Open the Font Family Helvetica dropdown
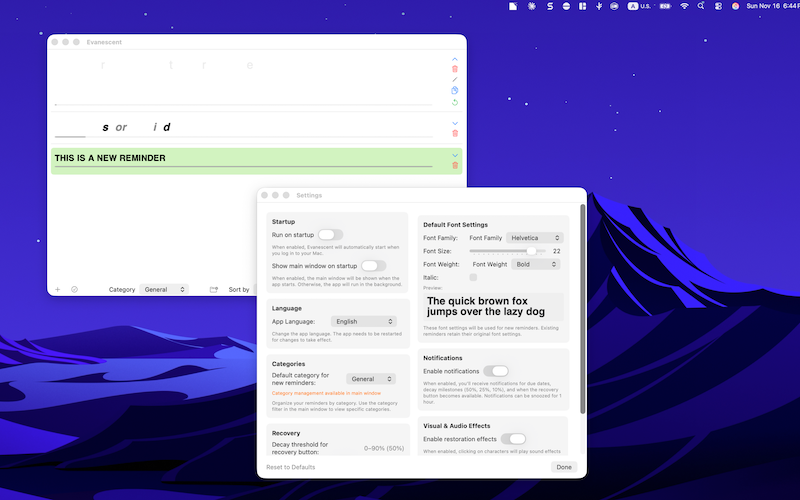 (x=535, y=238)
